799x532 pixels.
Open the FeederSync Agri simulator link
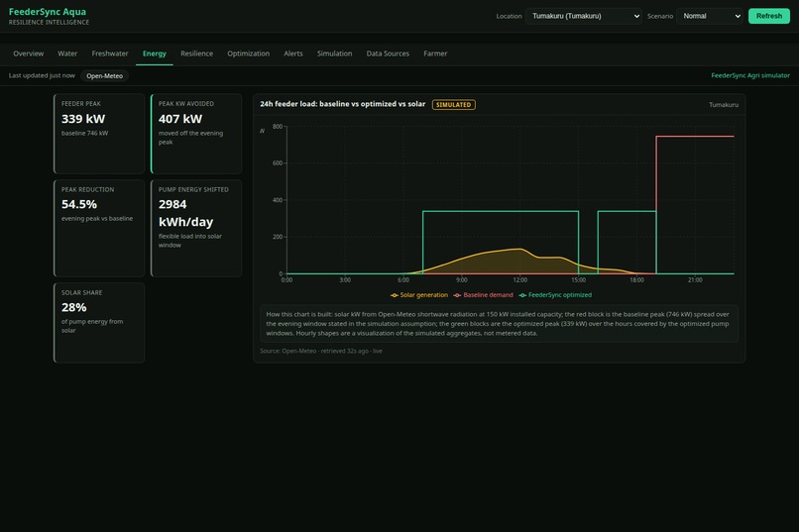(x=750, y=75)
